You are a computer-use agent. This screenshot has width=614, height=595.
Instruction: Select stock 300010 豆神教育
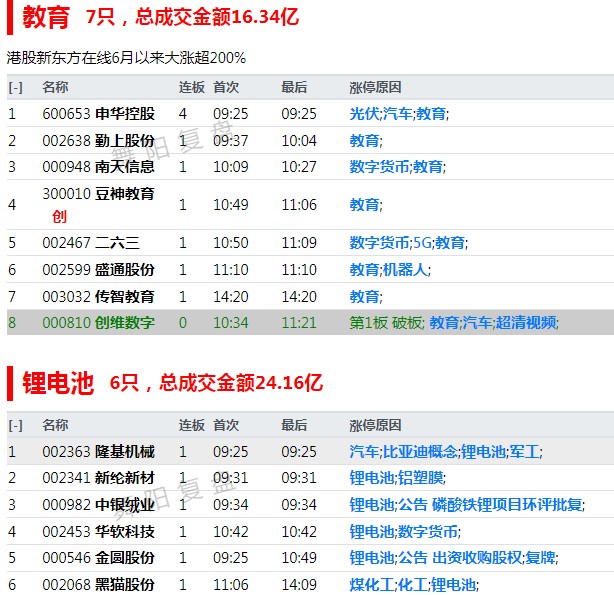[x=99, y=194]
